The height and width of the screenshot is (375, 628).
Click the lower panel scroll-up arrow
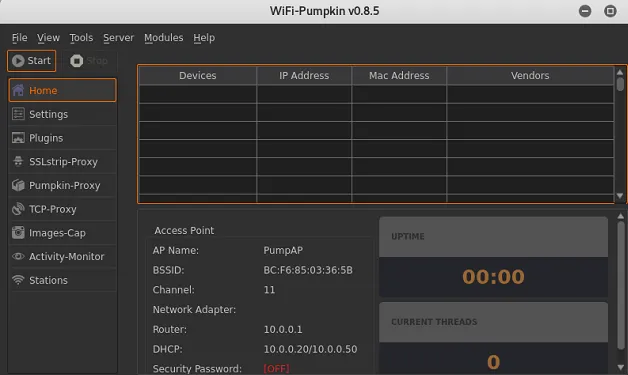click(621, 216)
